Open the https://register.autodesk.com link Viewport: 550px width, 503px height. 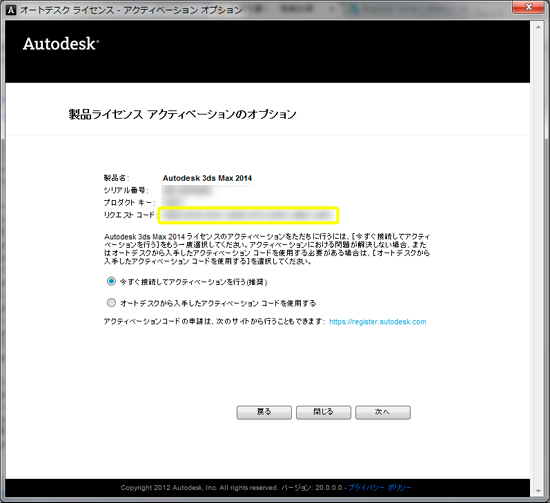coord(378,322)
